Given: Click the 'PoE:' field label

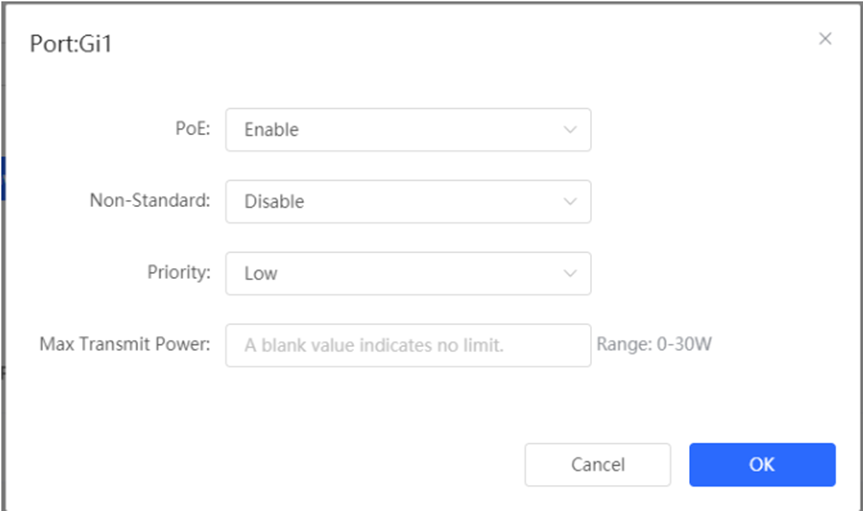Looking at the screenshot, I should [193, 128].
